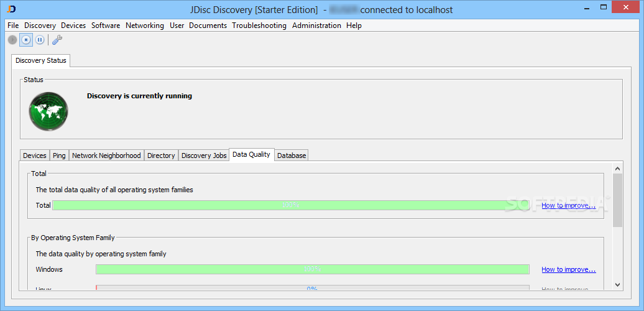The image size is (644, 311).
Task: Click 'The total data quality of all operating system families'
Action: pos(114,190)
